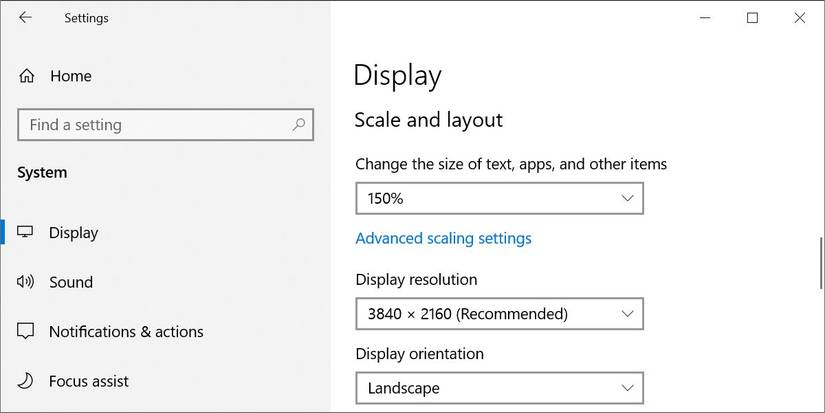Click the search magnifier icon

(x=298, y=125)
